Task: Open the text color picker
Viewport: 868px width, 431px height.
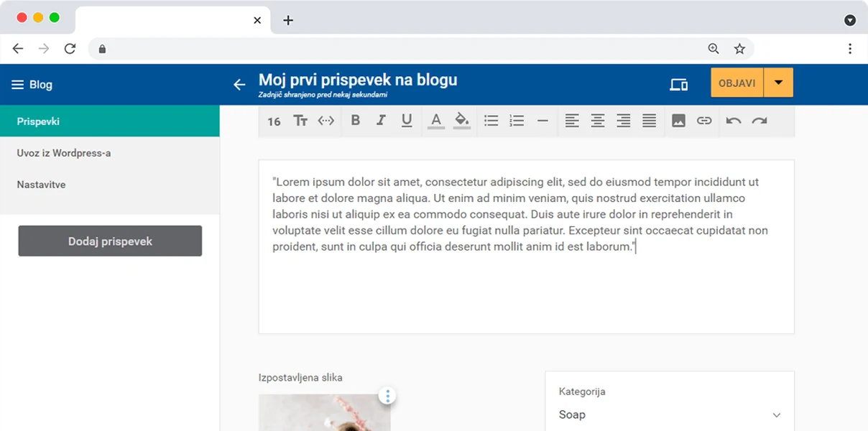Action: click(435, 121)
